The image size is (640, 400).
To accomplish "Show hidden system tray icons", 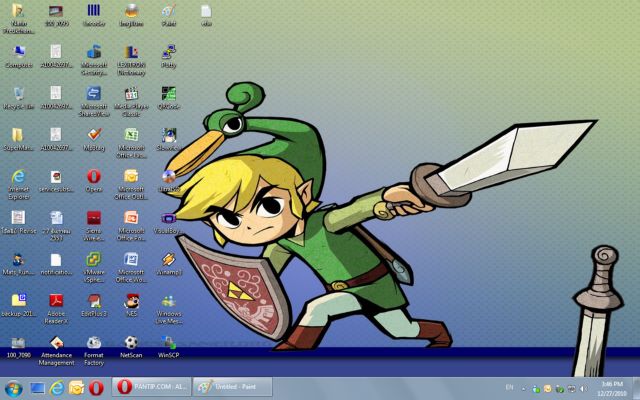I will (524, 389).
